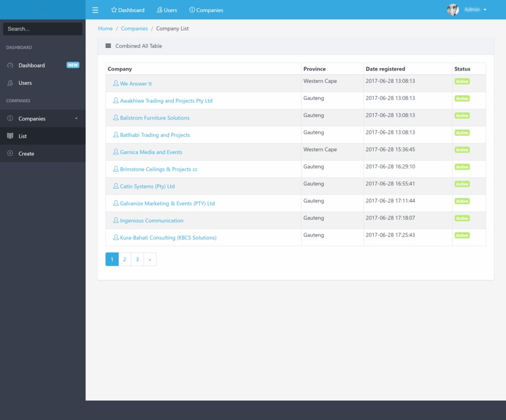Open the admin avatar picture
This screenshot has height=420, width=506.
coord(453,10)
